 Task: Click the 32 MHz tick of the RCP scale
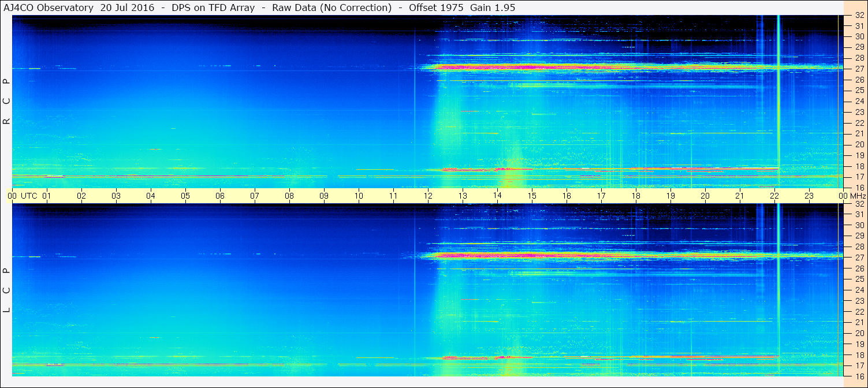click(859, 16)
